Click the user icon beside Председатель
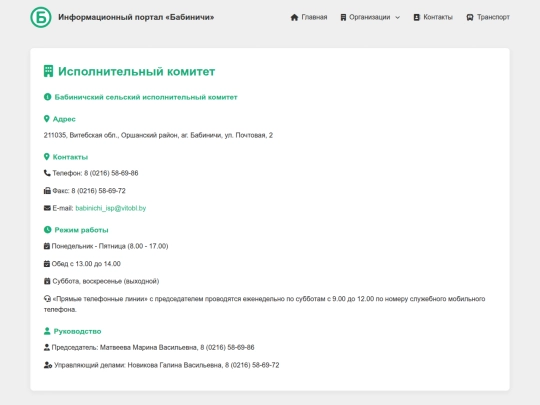 [47, 347]
